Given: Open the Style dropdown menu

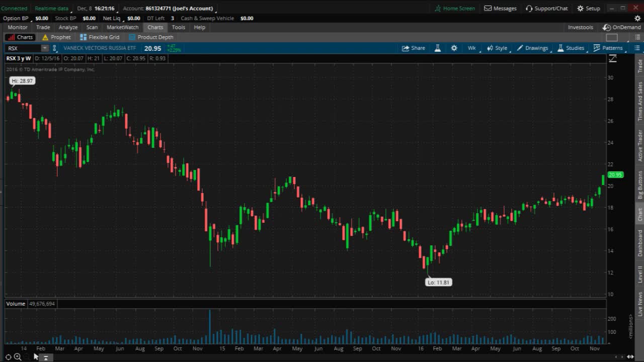Looking at the screenshot, I should tap(498, 48).
